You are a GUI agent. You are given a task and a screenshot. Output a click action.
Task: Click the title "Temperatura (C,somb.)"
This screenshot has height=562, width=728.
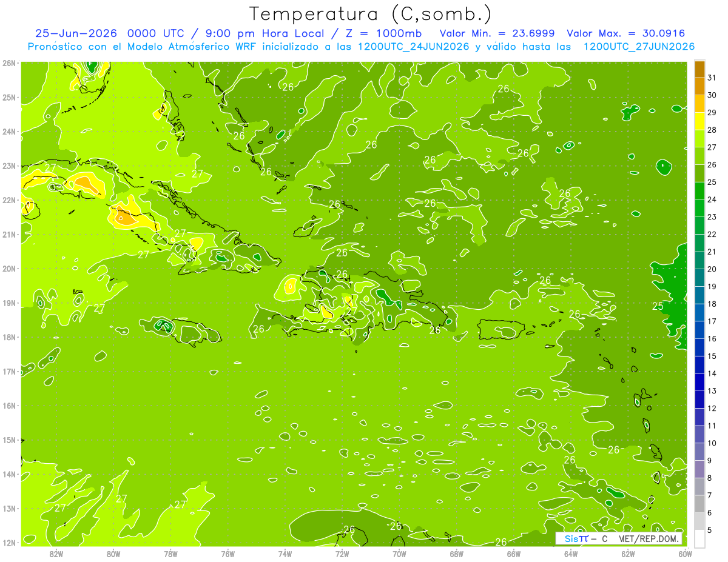(371, 14)
